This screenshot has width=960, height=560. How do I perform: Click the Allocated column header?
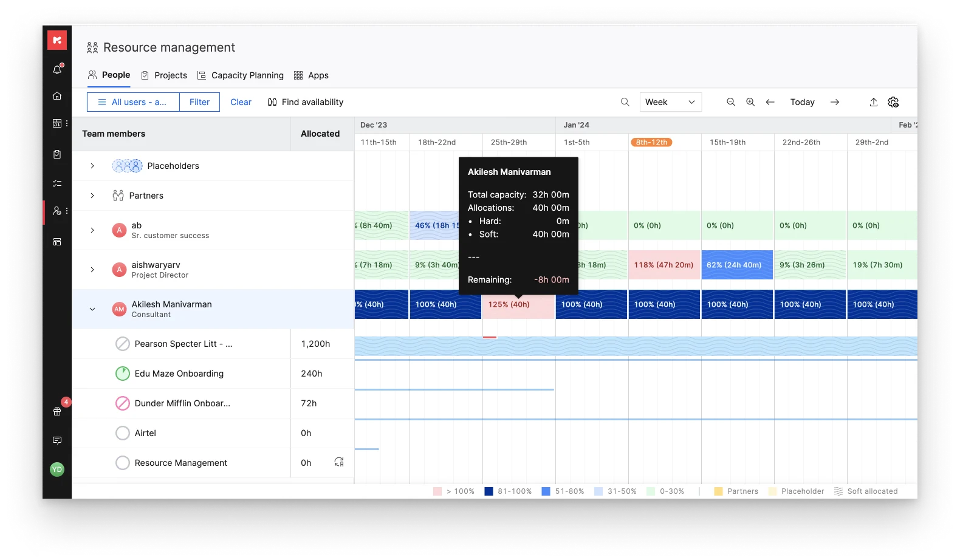(x=320, y=134)
